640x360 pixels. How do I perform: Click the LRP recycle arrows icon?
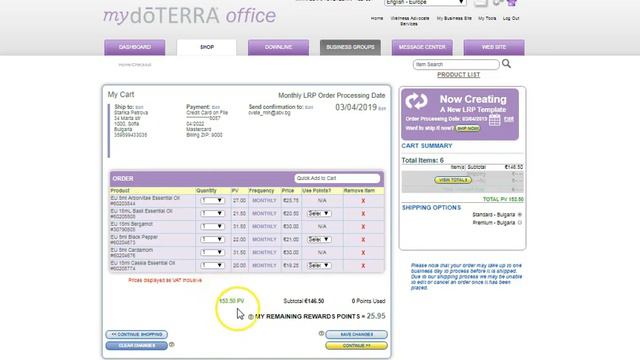[417, 101]
